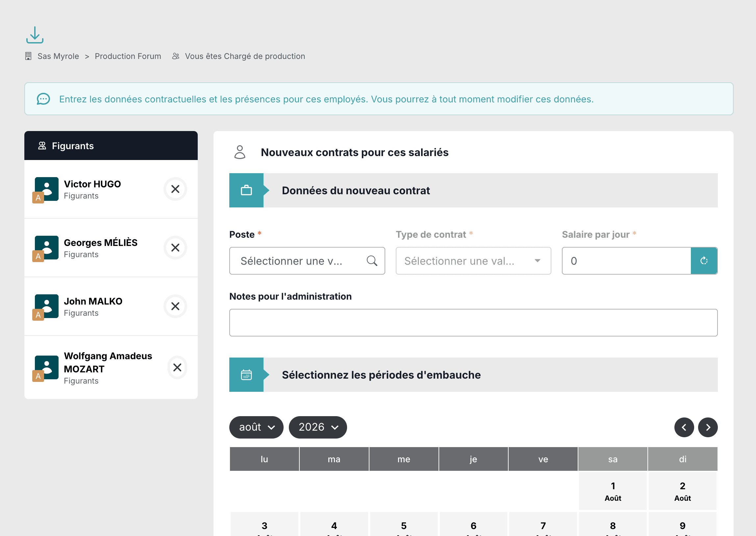
Task: Click John MALKO's avatar icon
Action: (46, 307)
